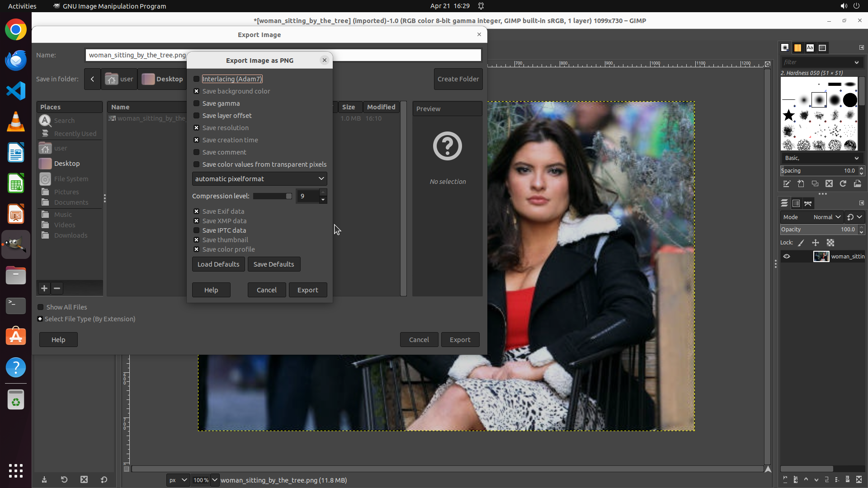Screen dimensions: 868x488
Task: Click the lock alpha channel checkerboard icon
Action: click(830, 243)
